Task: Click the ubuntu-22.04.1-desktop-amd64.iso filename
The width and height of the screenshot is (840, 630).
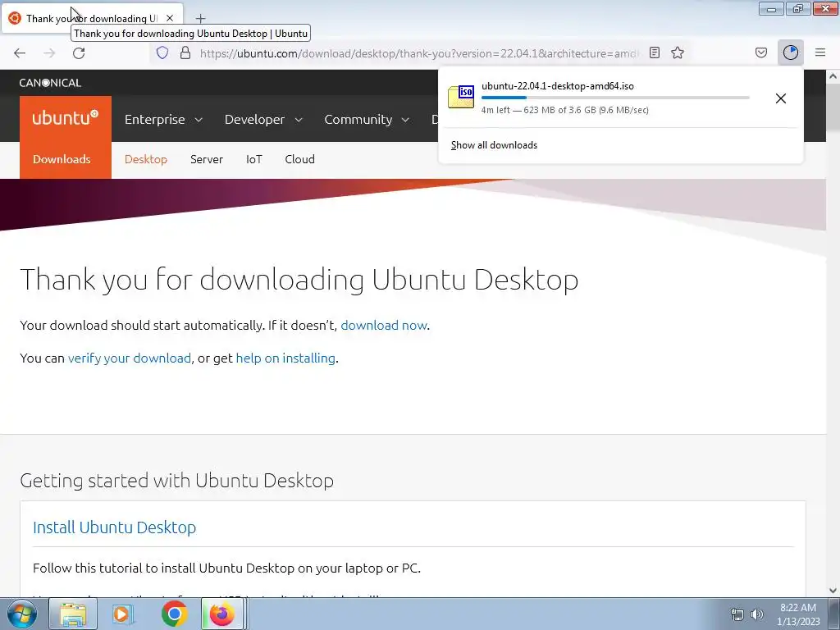Action: [557, 85]
